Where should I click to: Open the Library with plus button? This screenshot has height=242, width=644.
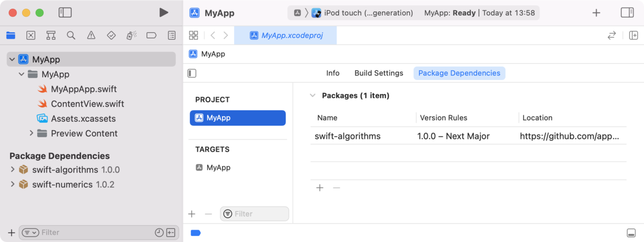pyautogui.click(x=596, y=13)
